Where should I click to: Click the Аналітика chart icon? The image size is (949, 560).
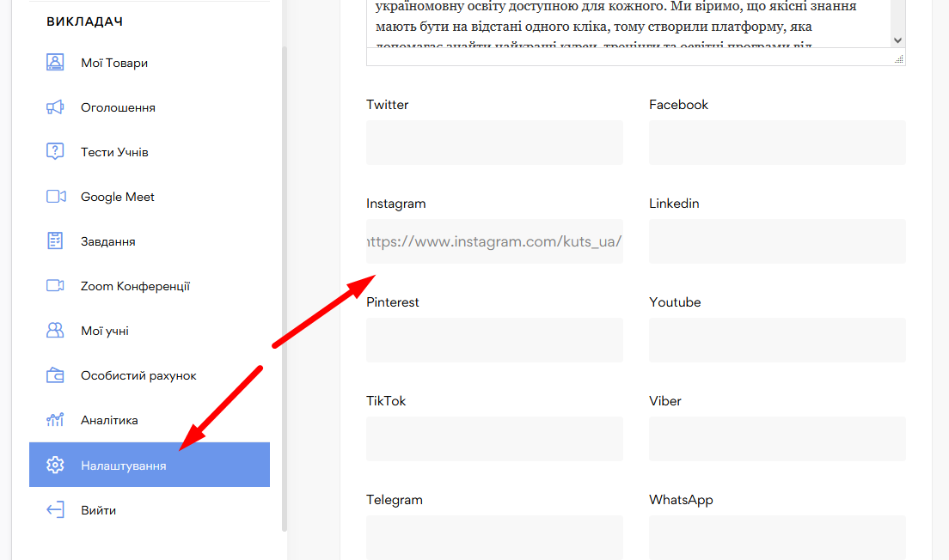point(55,420)
